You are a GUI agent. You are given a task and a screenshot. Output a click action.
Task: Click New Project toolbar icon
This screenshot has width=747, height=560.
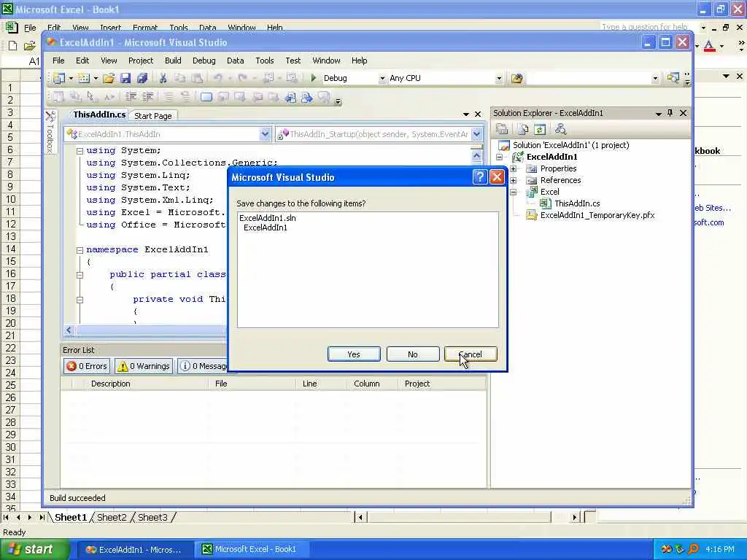(59, 78)
